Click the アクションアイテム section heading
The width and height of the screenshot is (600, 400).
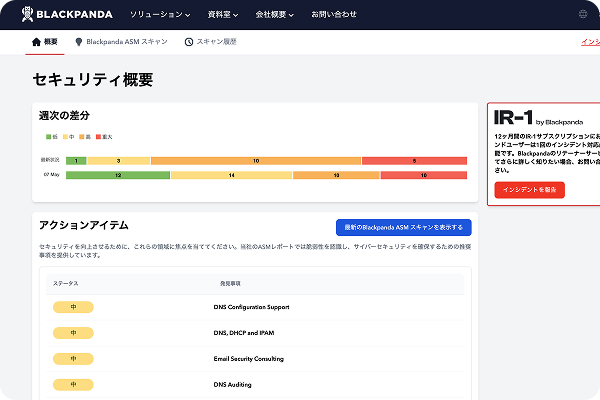84,225
